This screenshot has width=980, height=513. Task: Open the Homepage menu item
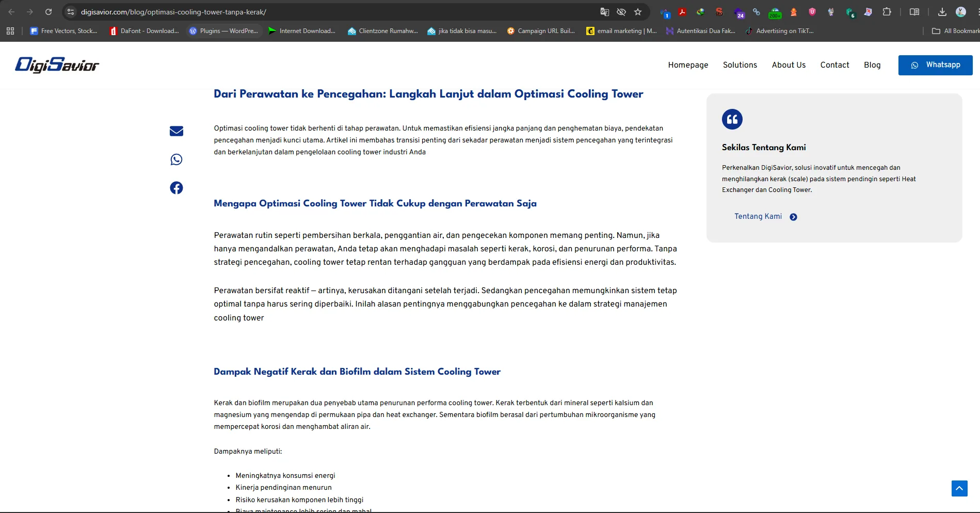click(688, 65)
